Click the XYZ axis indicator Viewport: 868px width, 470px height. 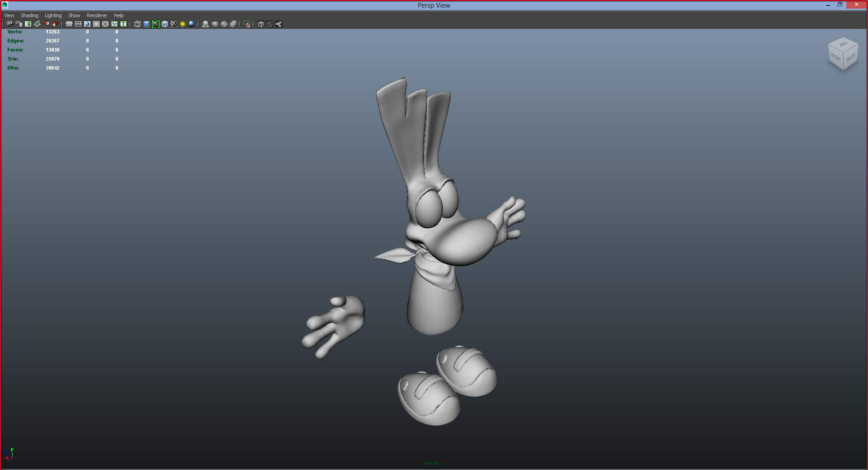9,454
